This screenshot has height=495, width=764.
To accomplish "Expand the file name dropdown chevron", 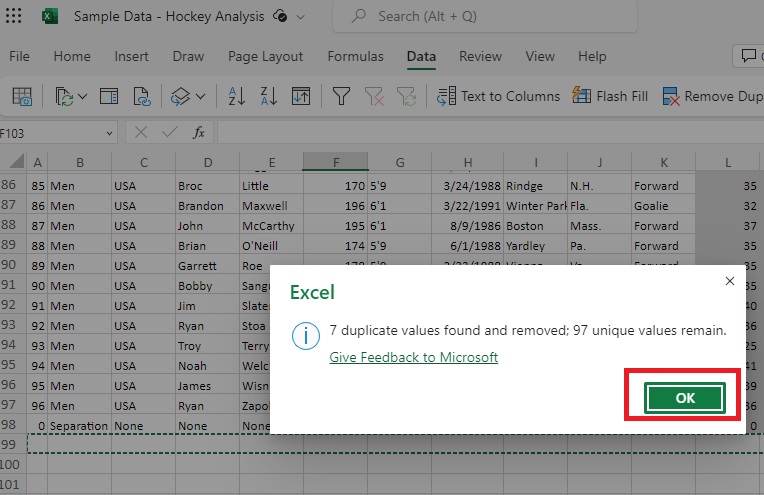I will coord(301,17).
